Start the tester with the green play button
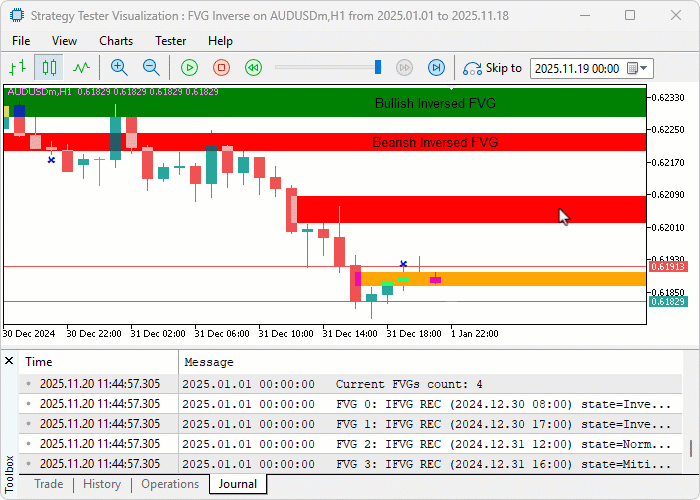 point(189,68)
